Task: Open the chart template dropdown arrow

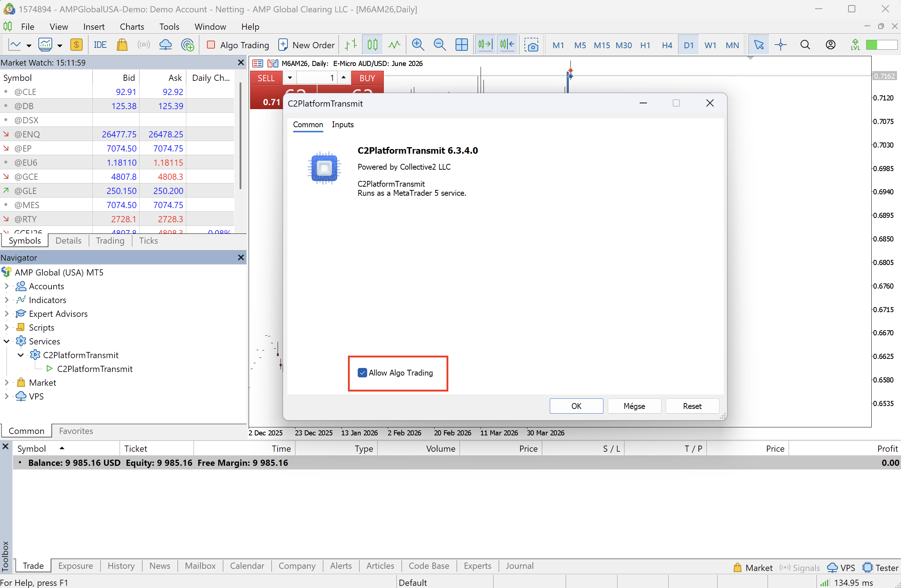Action: [x=60, y=45]
